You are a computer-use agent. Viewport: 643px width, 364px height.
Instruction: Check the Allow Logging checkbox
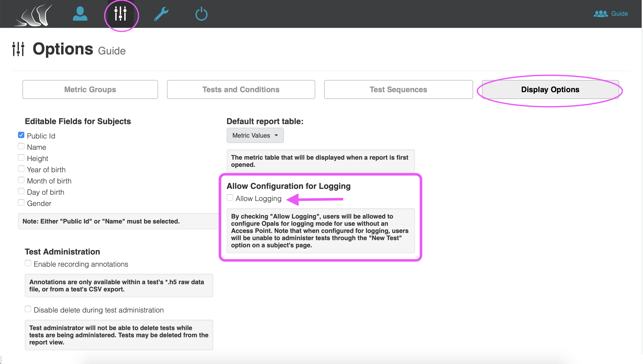coord(230,198)
